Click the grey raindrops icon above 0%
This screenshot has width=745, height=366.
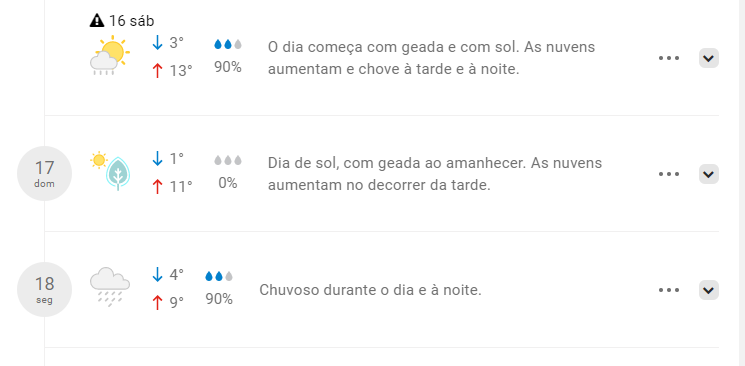tap(228, 160)
